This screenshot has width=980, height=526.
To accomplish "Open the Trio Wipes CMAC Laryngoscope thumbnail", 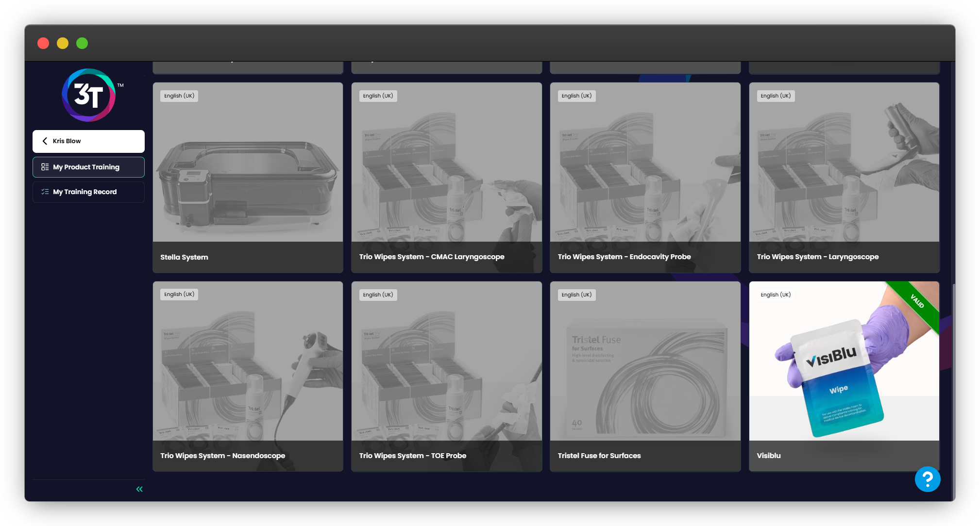I will pyautogui.click(x=446, y=162).
